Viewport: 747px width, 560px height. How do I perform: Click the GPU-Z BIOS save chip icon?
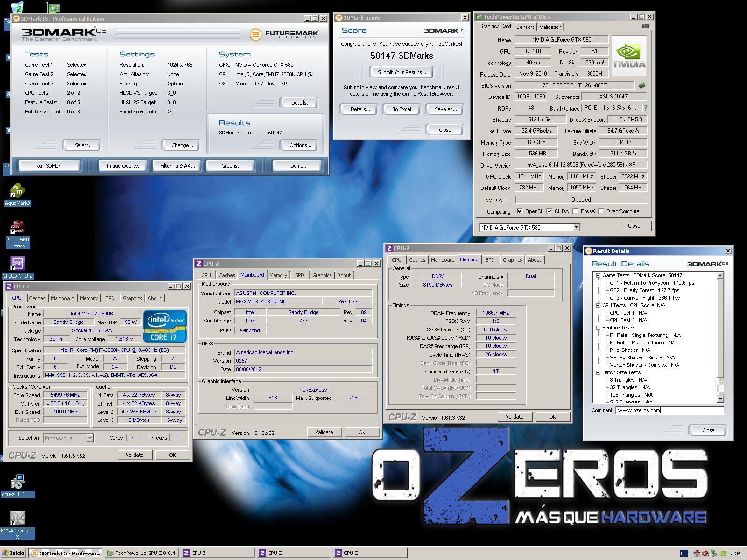click(642, 85)
